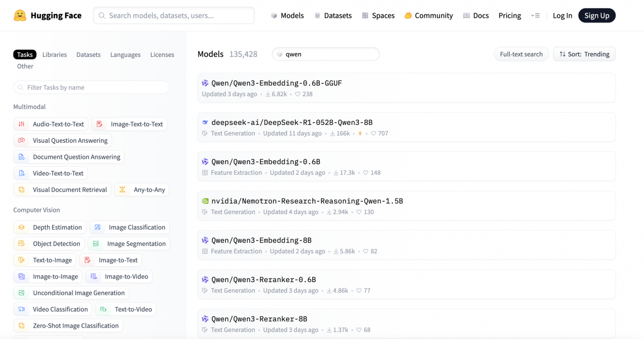
Task: Open Community in top navigation
Action: (x=429, y=16)
